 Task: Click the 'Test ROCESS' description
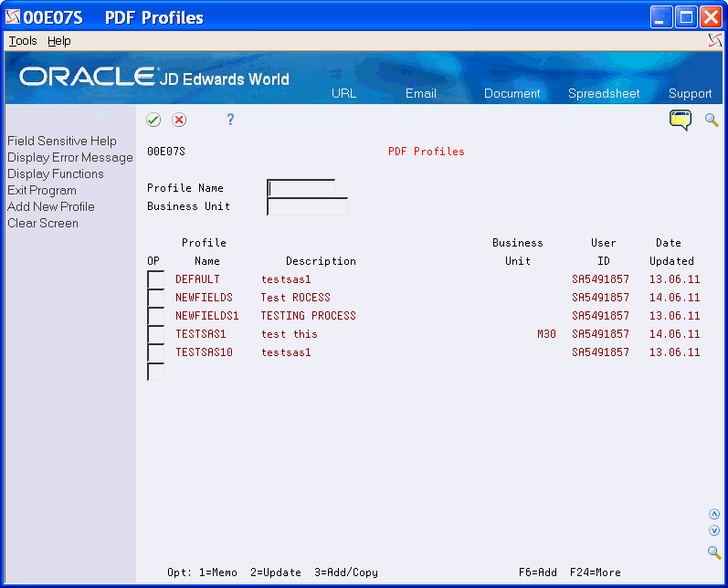coord(295,298)
